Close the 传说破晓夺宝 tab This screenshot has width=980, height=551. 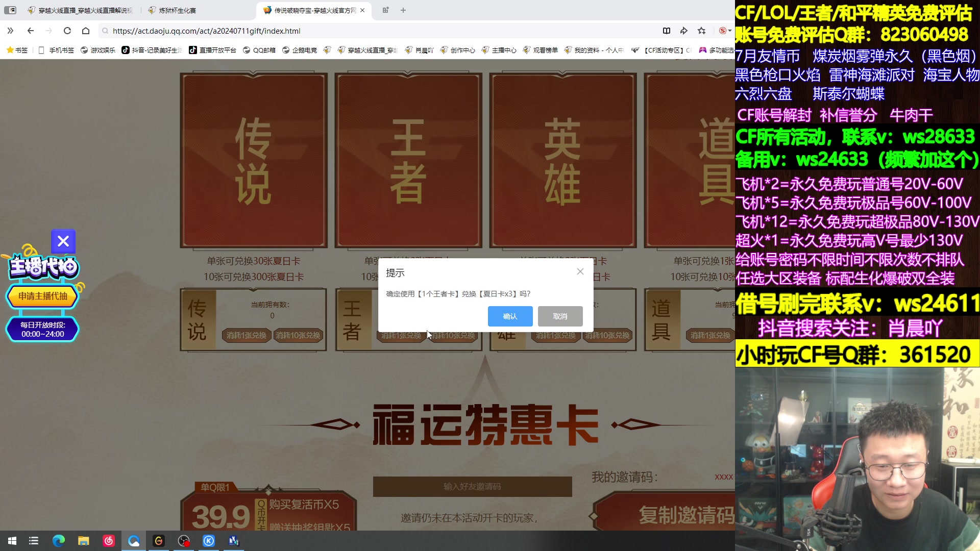pyautogui.click(x=362, y=10)
